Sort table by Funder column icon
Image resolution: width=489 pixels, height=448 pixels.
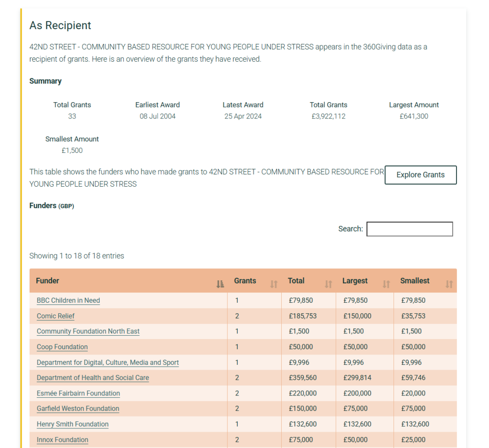click(220, 284)
